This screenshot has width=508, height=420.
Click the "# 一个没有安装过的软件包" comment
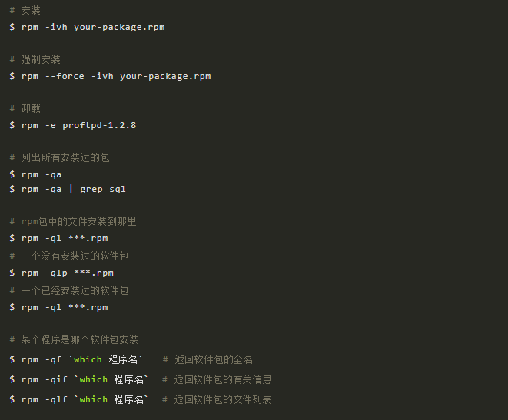coord(69,256)
